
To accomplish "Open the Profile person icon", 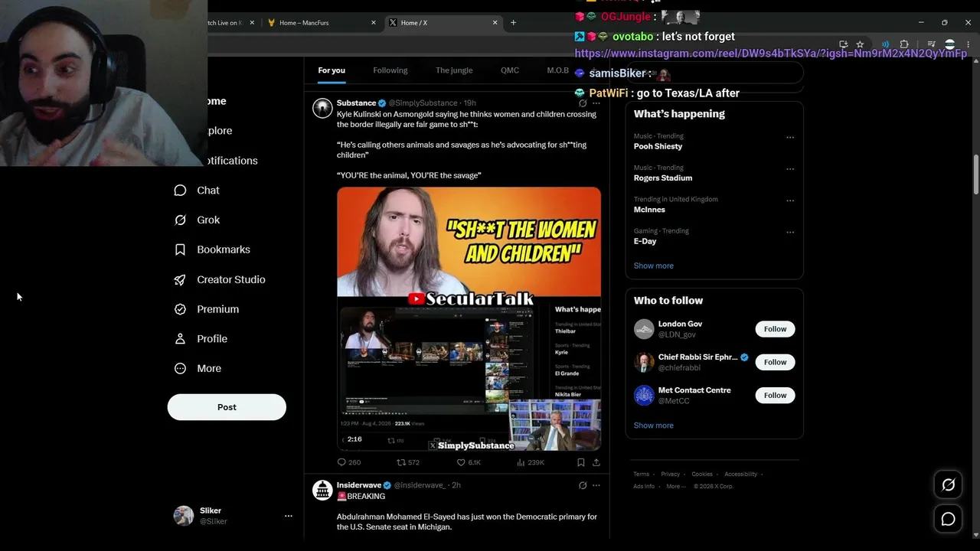I will tap(180, 339).
